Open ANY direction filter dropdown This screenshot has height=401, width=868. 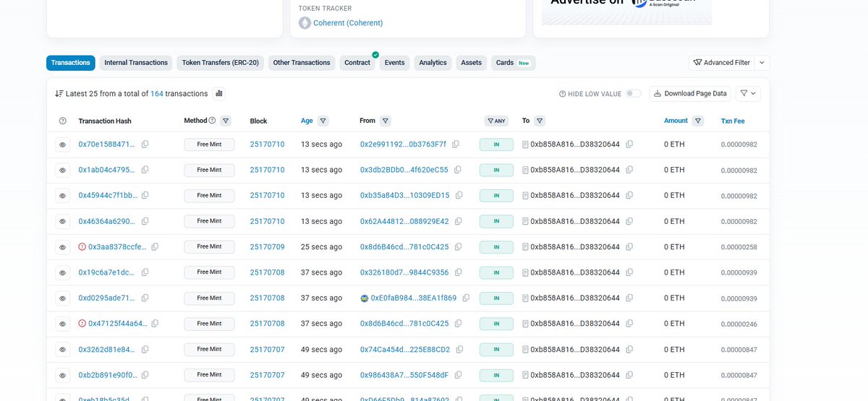496,121
